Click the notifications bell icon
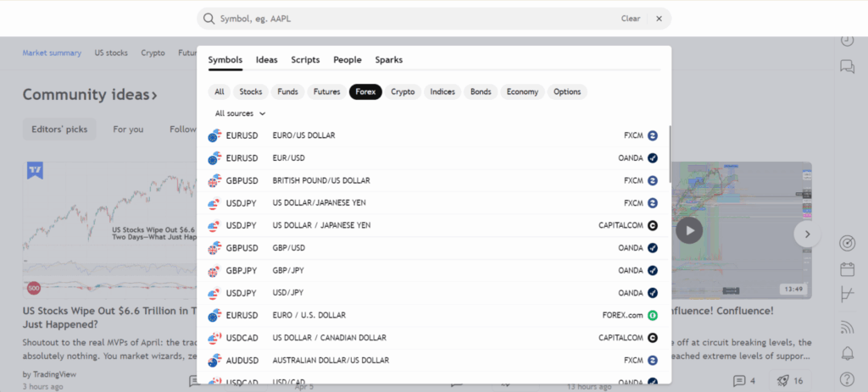Image resolution: width=868 pixels, height=392 pixels. click(x=846, y=352)
